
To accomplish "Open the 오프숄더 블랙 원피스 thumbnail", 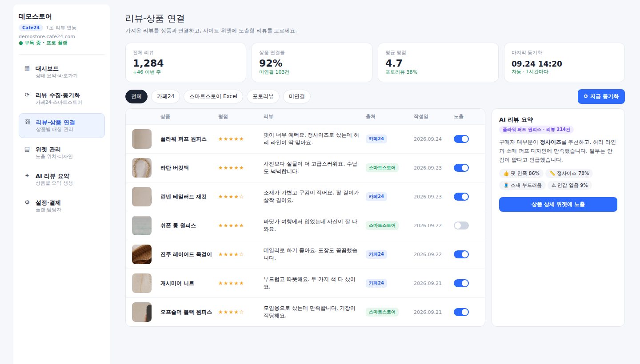I will click(142, 312).
